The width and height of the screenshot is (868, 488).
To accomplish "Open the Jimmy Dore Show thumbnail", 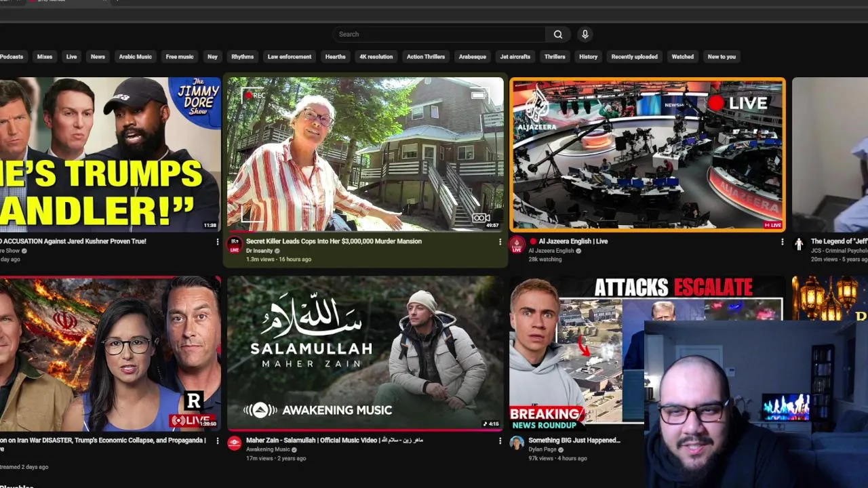I will (111, 155).
